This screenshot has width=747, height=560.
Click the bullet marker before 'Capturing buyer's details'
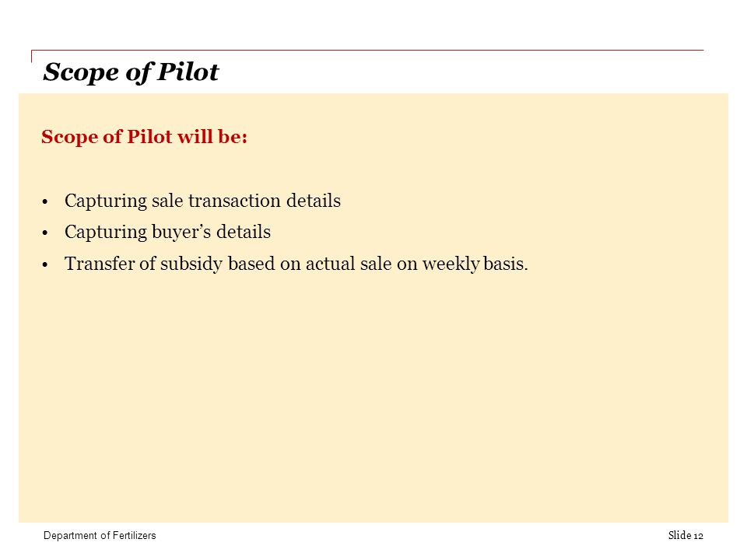tap(45, 233)
